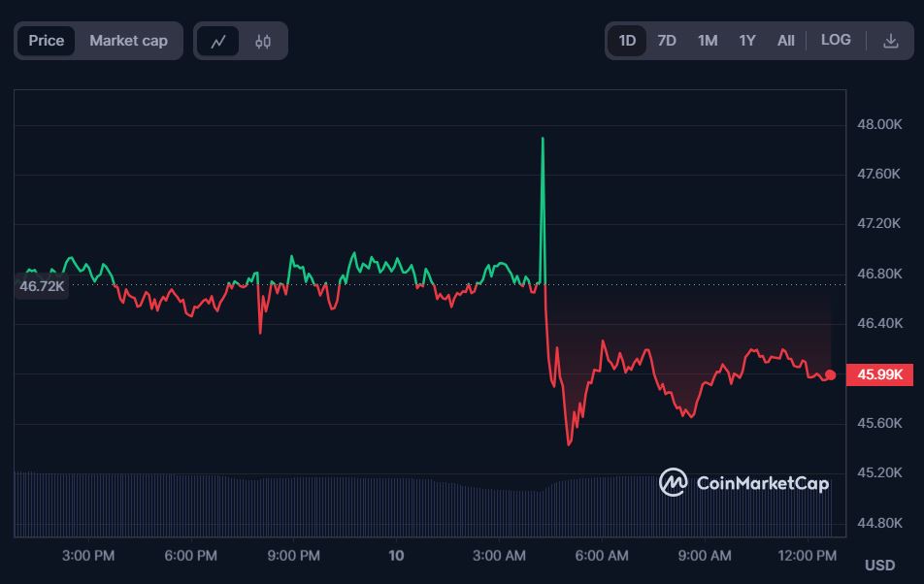Screen dimensions: 924x584
Task: Enable logarithmic scale with LOG
Action: coord(836,40)
